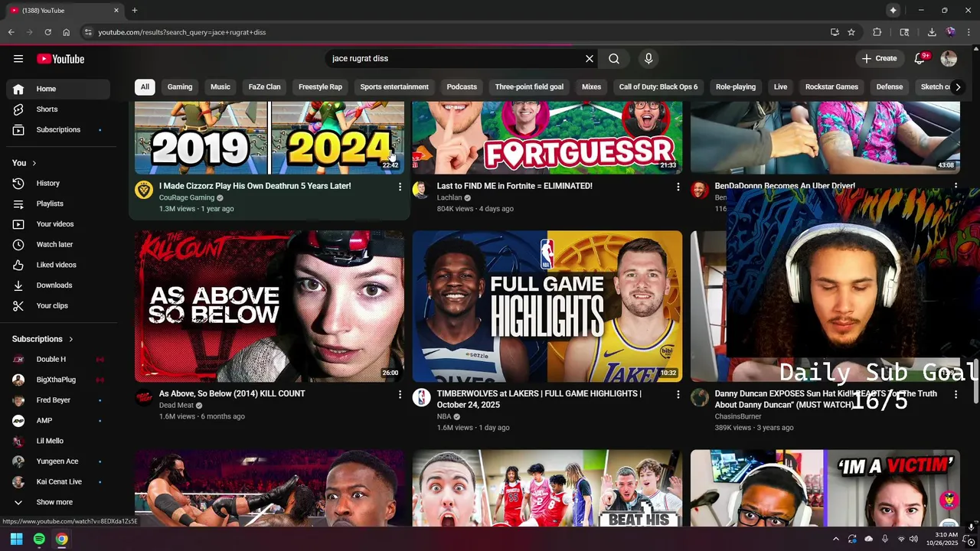Open Your clips in sidebar
This screenshot has width=980, height=551.
pos(58,306)
